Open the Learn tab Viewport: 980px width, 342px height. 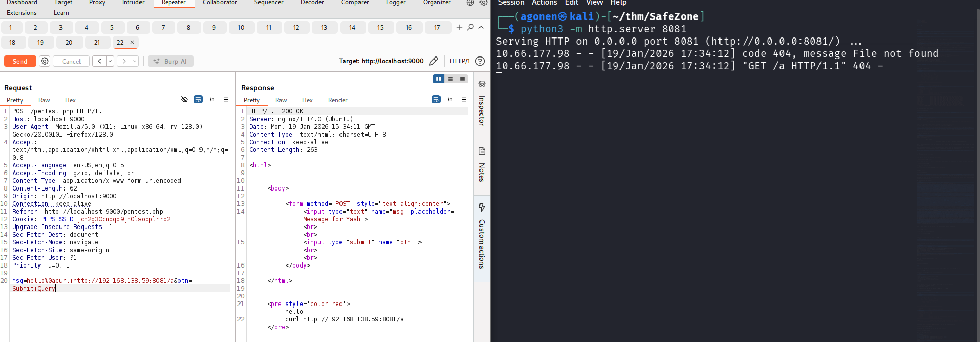(62, 13)
